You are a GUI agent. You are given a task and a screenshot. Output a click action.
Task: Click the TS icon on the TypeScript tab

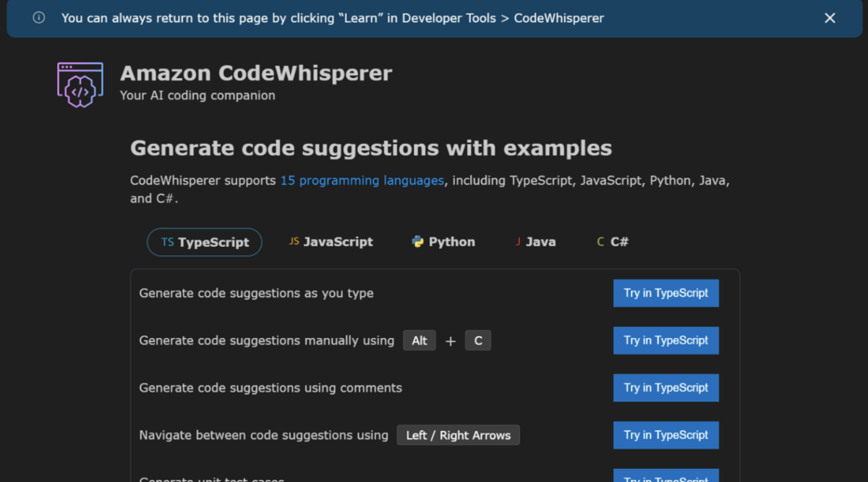coord(167,242)
